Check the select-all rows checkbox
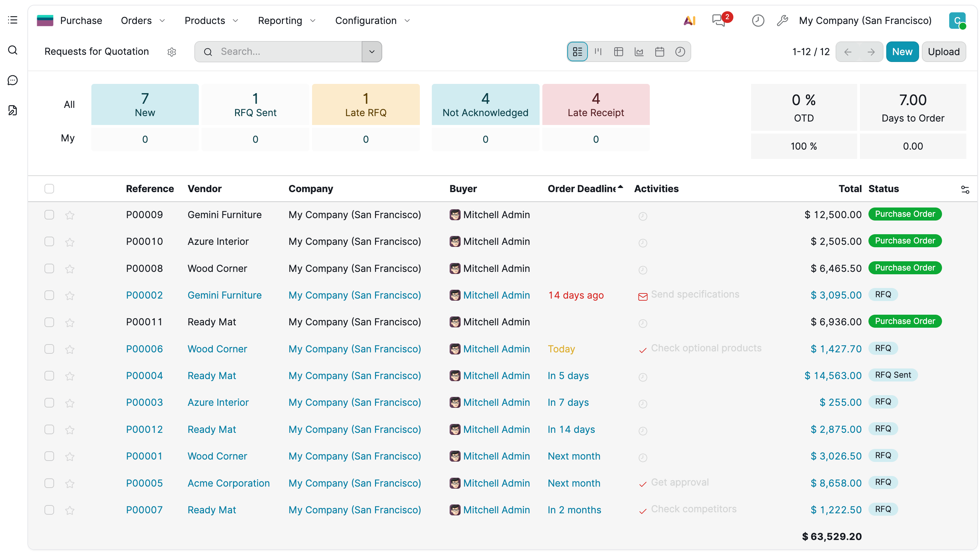Screen dimensions: 980x552 tap(49, 189)
